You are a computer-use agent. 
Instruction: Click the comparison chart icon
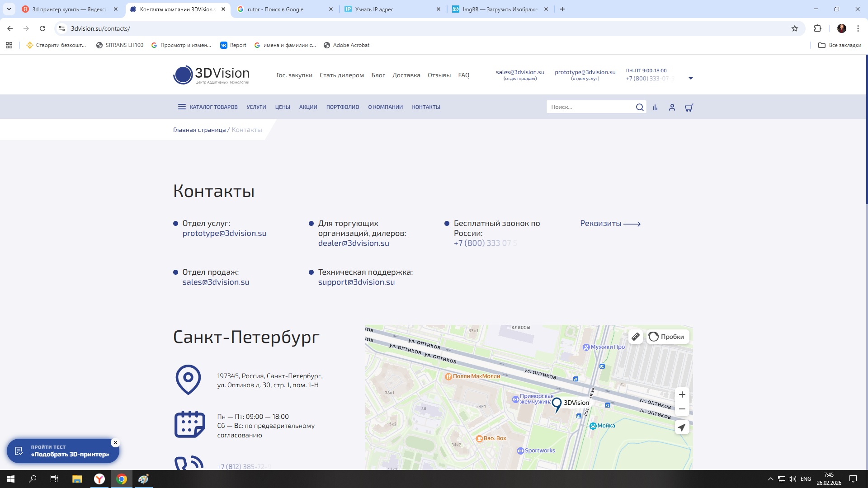(x=655, y=108)
